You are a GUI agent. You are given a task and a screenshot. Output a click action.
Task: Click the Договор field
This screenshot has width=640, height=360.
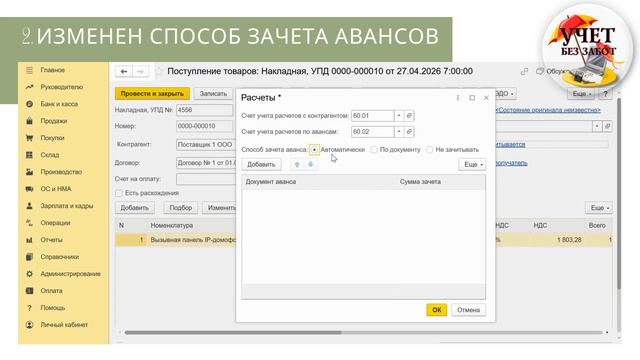(x=206, y=163)
